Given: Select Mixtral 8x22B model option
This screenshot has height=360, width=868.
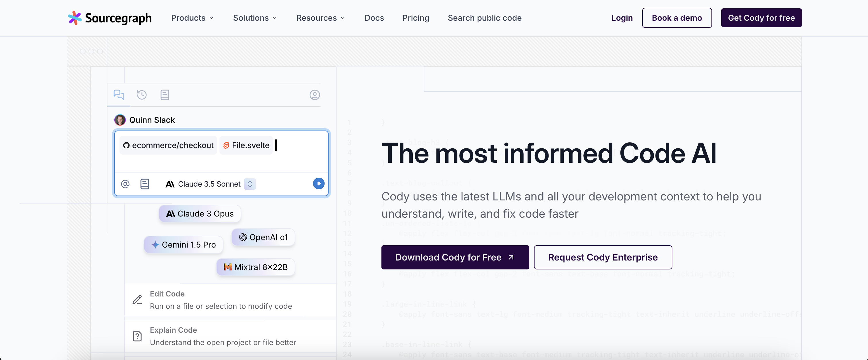Looking at the screenshot, I should (x=256, y=266).
